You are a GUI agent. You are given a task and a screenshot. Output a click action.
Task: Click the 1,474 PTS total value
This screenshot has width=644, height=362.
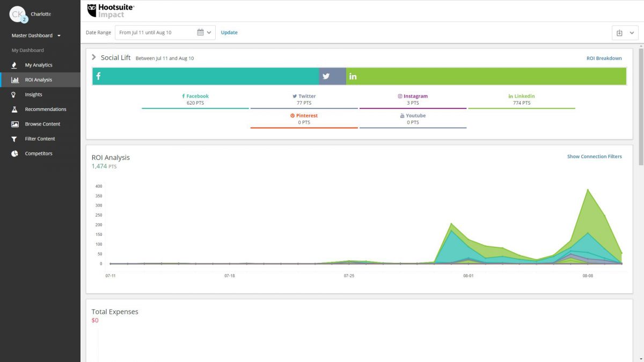coord(104,166)
